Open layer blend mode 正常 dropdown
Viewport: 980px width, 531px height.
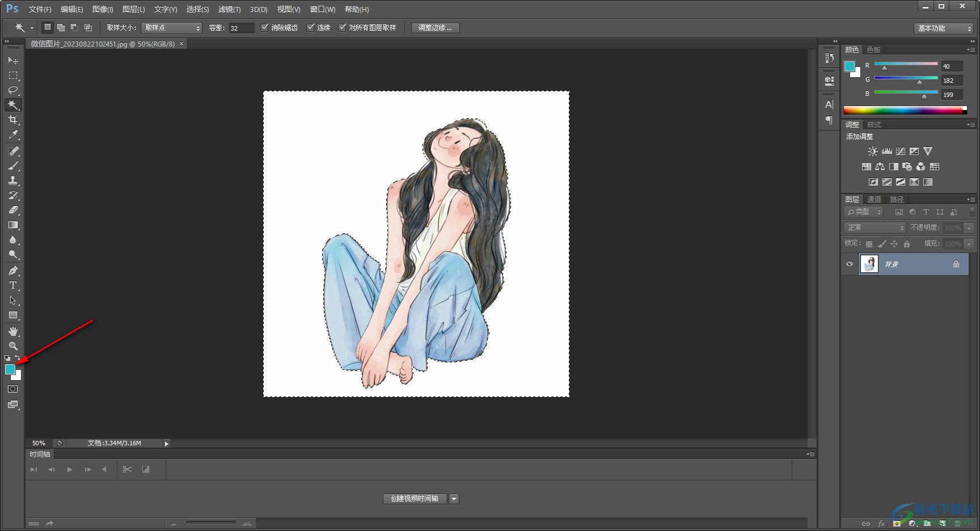pos(875,227)
